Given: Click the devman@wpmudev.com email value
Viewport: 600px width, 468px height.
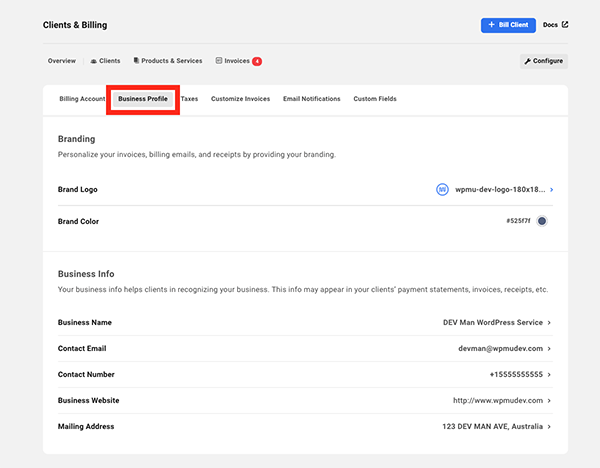Looking at the screenshot, I should (501, 349).
